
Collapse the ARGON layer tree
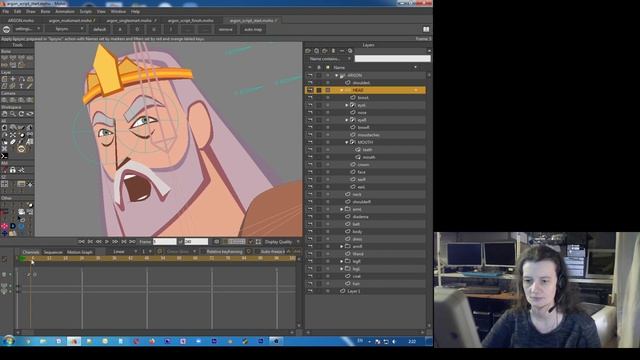point(337,76)
